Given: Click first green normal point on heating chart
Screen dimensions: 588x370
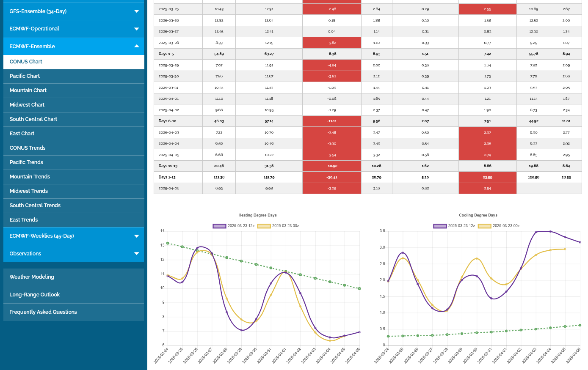Looking at the screenshot, I should pos(168,243).
